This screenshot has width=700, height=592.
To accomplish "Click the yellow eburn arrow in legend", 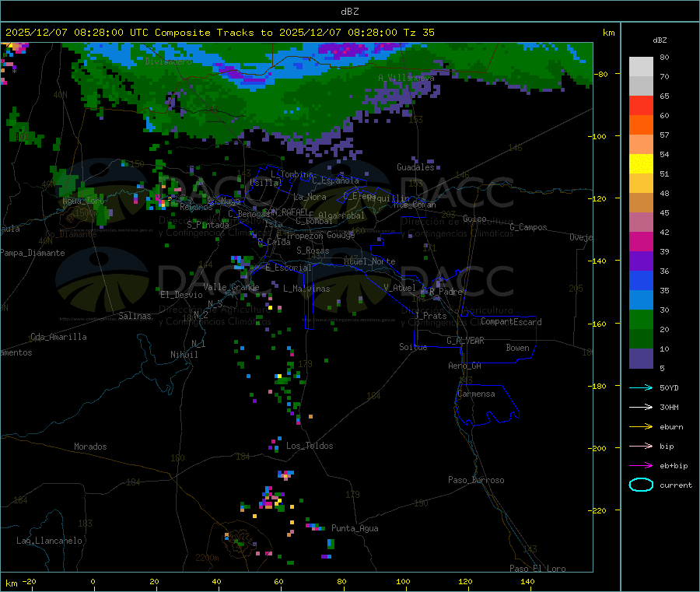I will tap(641, 426).
